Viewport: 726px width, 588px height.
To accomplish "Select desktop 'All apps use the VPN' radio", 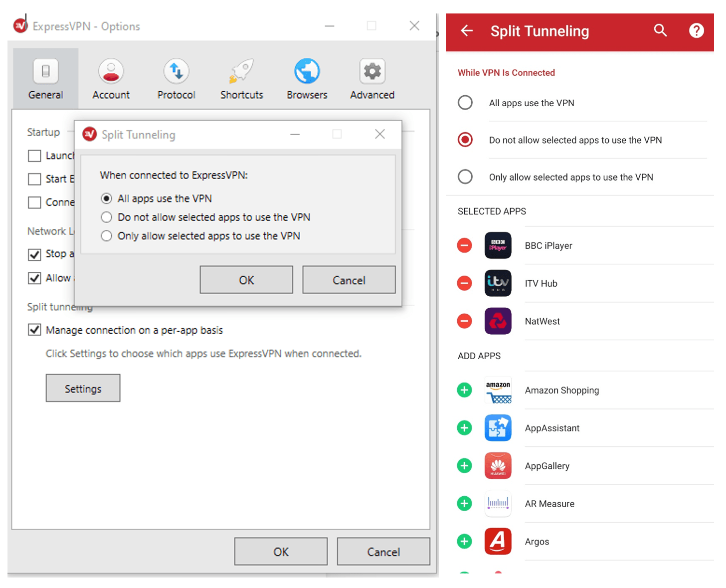I will coord(106,198).
